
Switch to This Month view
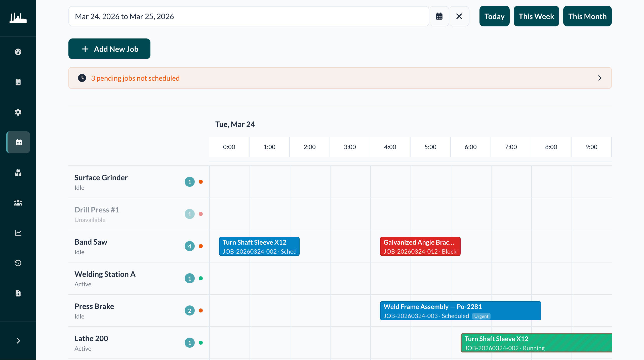(587, 16)
